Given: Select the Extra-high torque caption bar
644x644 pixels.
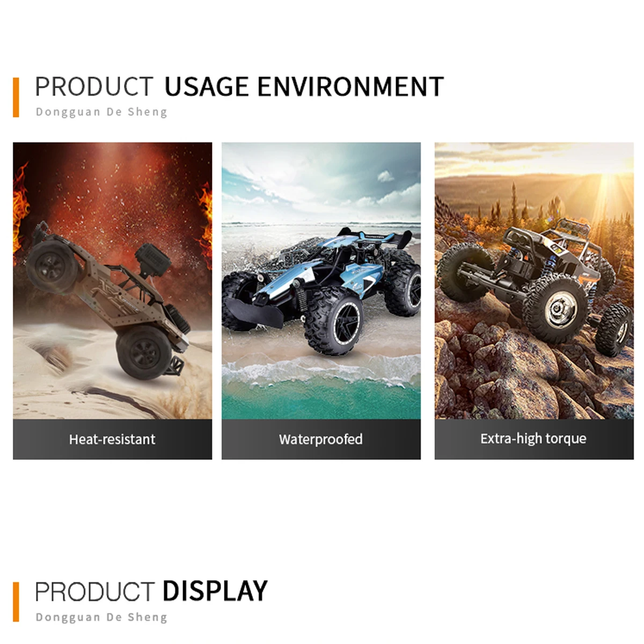Looking at the screenshot, I should tap(534, 439).
